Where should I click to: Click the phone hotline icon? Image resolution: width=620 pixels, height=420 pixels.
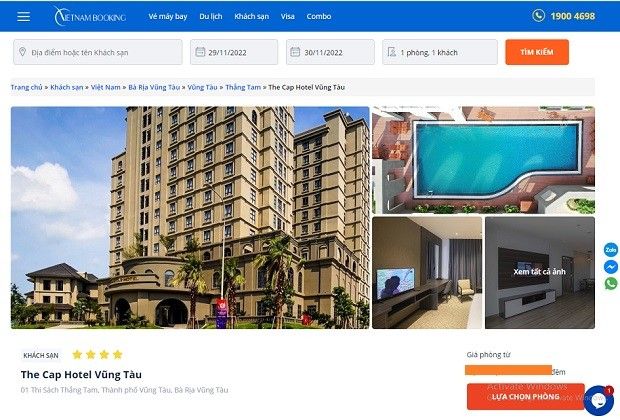tap(538, 16)
